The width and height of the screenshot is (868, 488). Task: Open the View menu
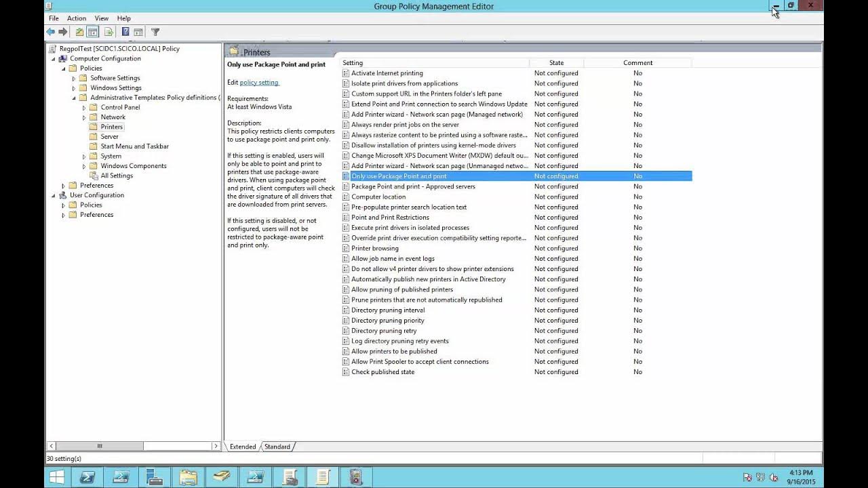101,18
